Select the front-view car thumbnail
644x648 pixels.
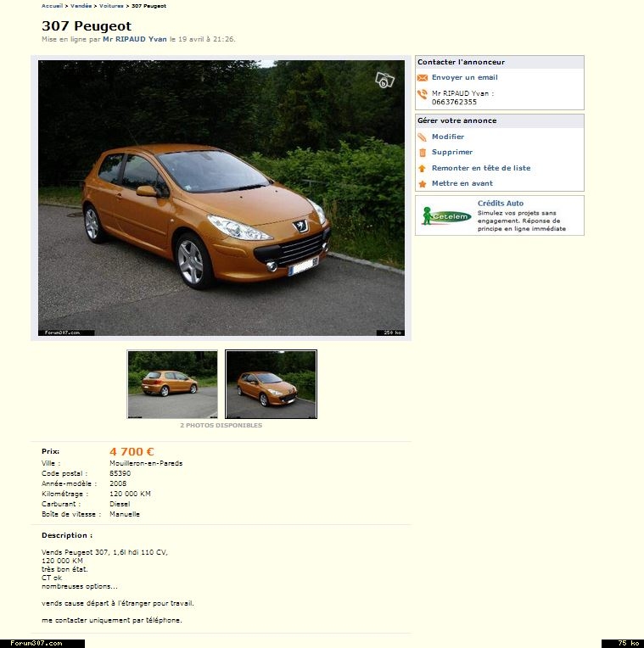click(271, 384)
